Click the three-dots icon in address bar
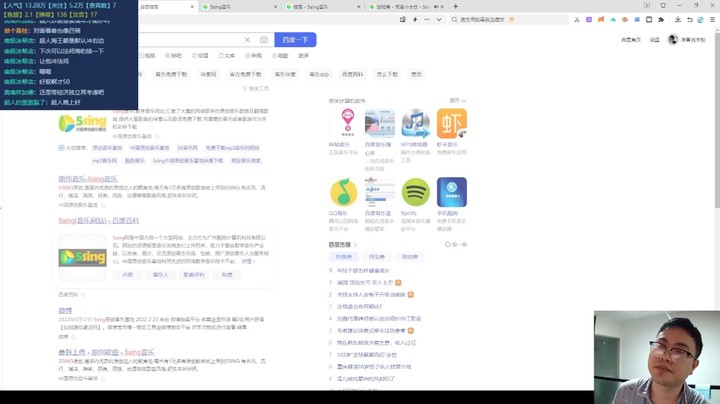This screenshot has width=720, height=404. point(427,20)
